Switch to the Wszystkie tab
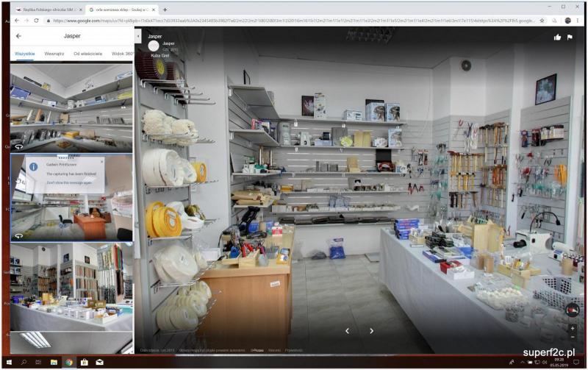 [x=25, y=54]
